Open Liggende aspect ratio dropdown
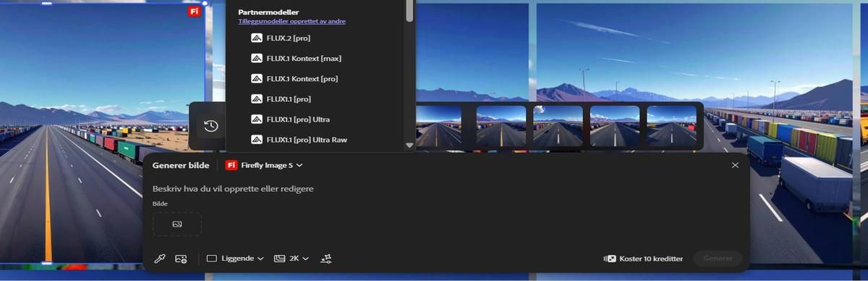Screen dimensions: 868x281 point(235,259)
